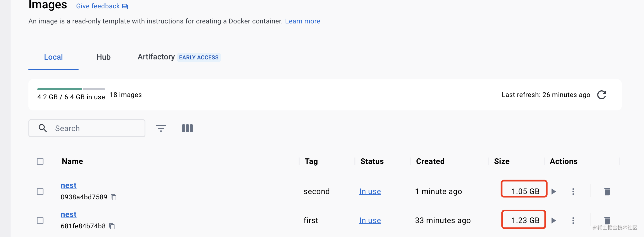644x237 pixels.
Task: Delete the nest image tagged first
Action: (x=607, y=220)
